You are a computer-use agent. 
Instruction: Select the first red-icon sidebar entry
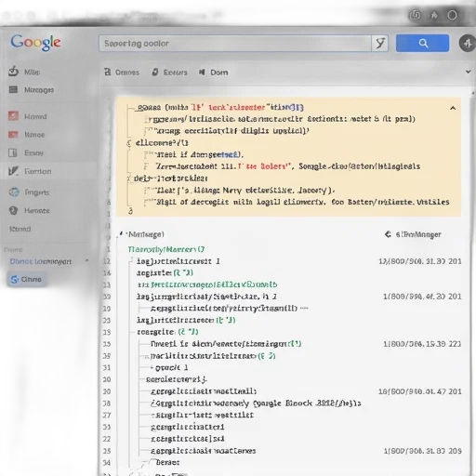[x=27, y=116]
